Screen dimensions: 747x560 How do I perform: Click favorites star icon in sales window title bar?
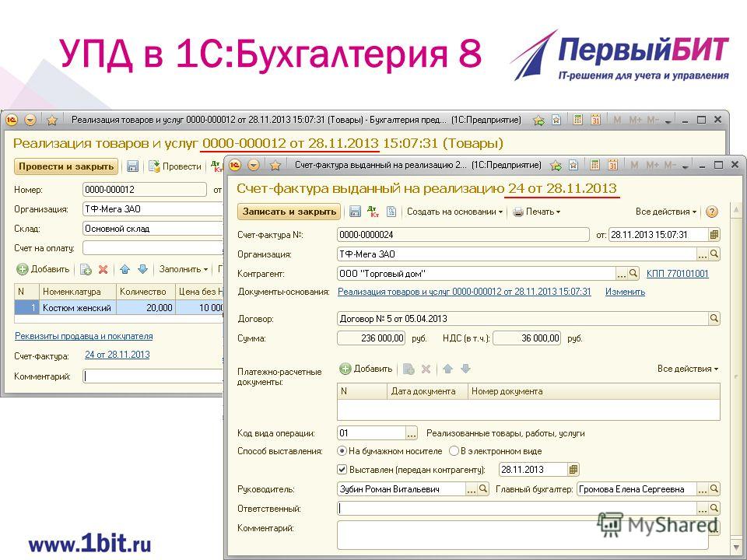[52, 120]
